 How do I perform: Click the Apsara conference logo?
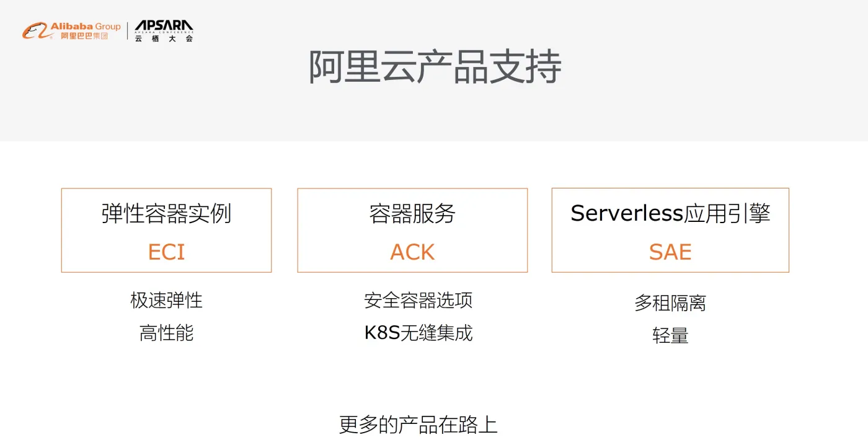tap(164, 31)
